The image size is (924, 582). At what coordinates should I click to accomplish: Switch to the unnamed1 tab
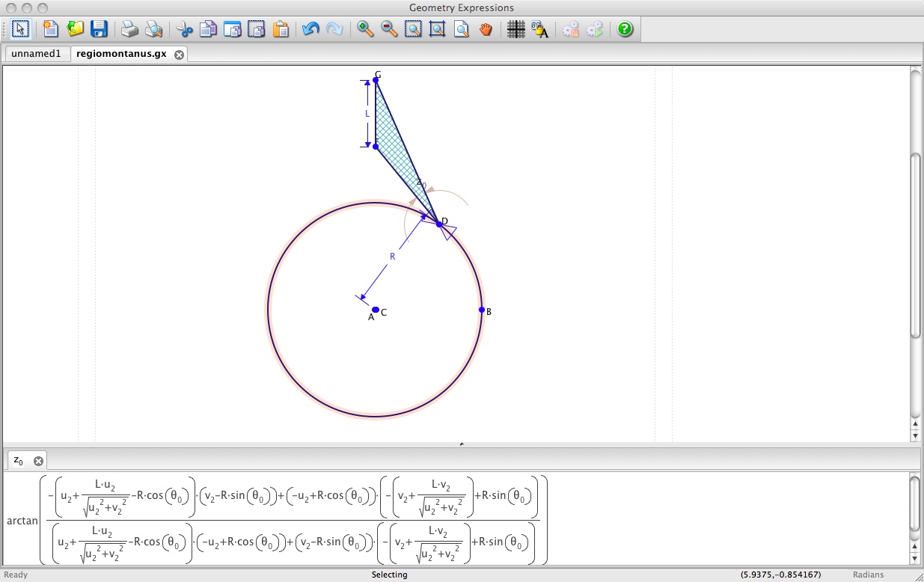click(x=36, y=54)
